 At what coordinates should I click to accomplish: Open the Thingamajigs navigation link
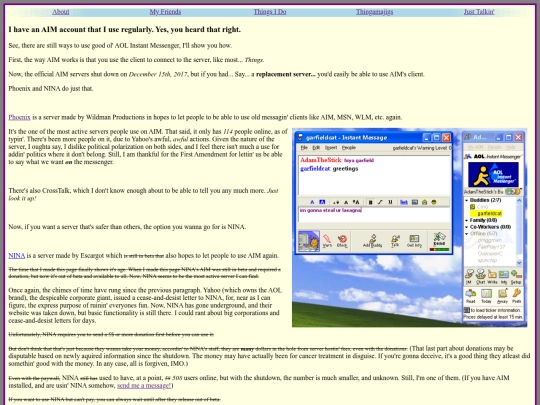pyautogui.click(x=374, y=12)
